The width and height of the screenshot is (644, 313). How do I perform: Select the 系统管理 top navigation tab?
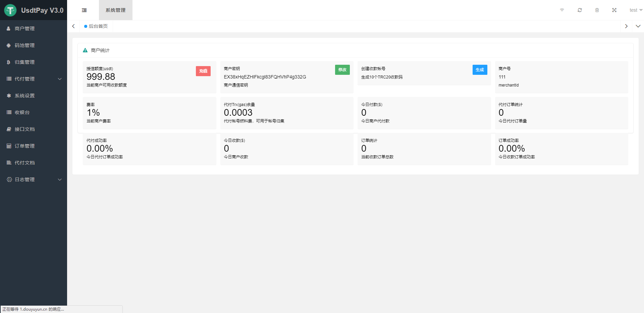[116, 10]
